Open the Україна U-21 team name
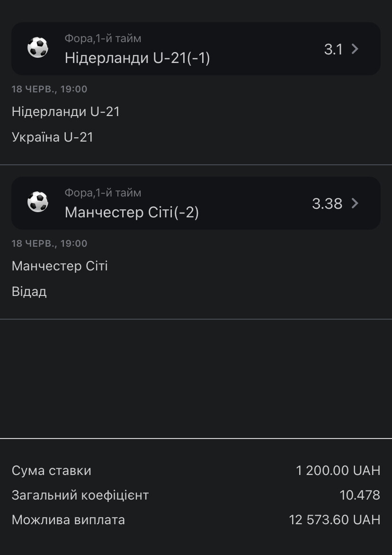Screen dimensions: 392x555 tap(53, 137)
